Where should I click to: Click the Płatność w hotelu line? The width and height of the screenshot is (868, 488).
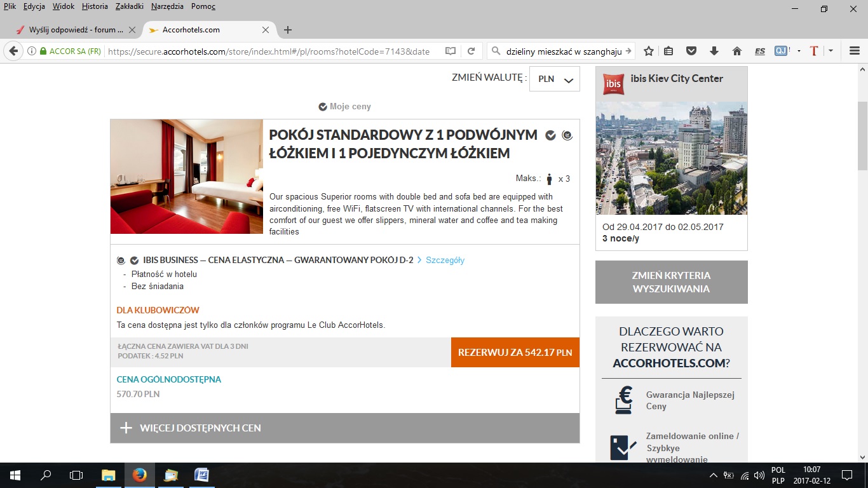tap(164, 274)
